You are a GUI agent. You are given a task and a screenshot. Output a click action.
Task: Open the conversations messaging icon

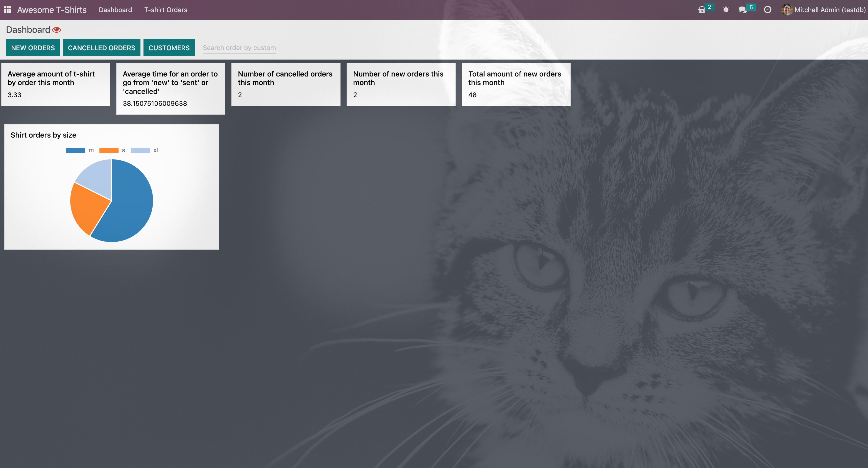[742, 10]
